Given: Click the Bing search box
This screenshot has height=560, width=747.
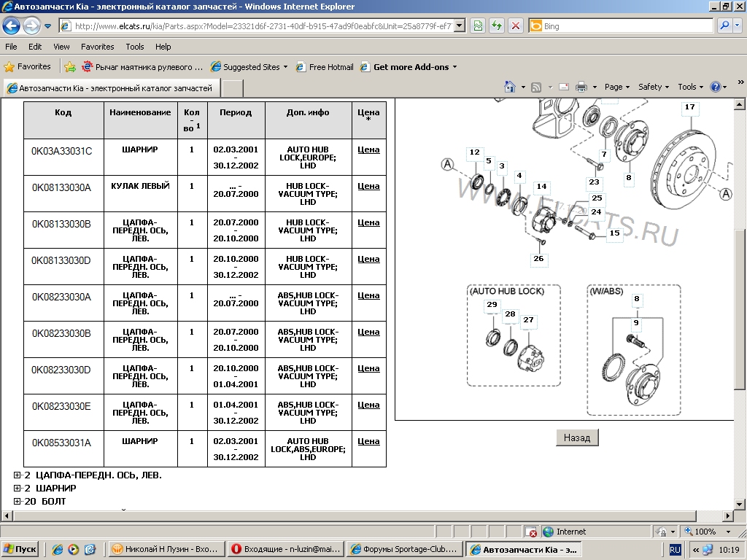Looking at the screenshot, I should click(x=622, y=26).
